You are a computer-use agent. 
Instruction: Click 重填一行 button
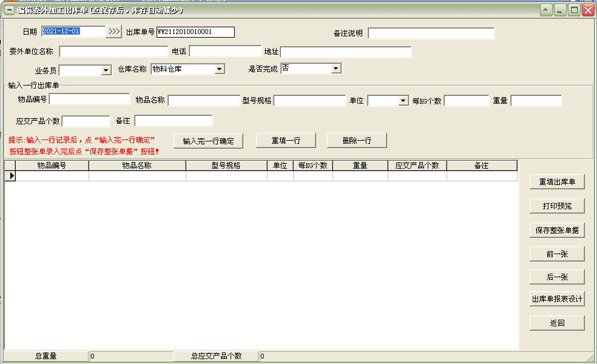[x=286, y=141]
